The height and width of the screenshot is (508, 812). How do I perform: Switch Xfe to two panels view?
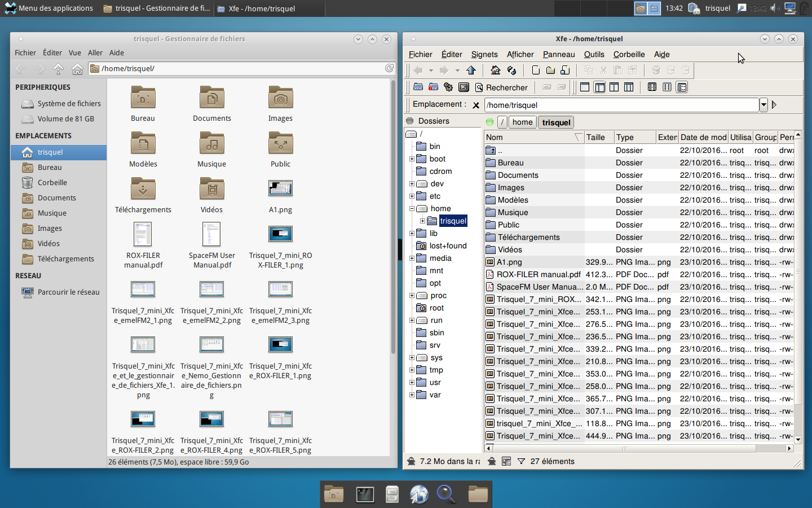[x=614, y=87]
